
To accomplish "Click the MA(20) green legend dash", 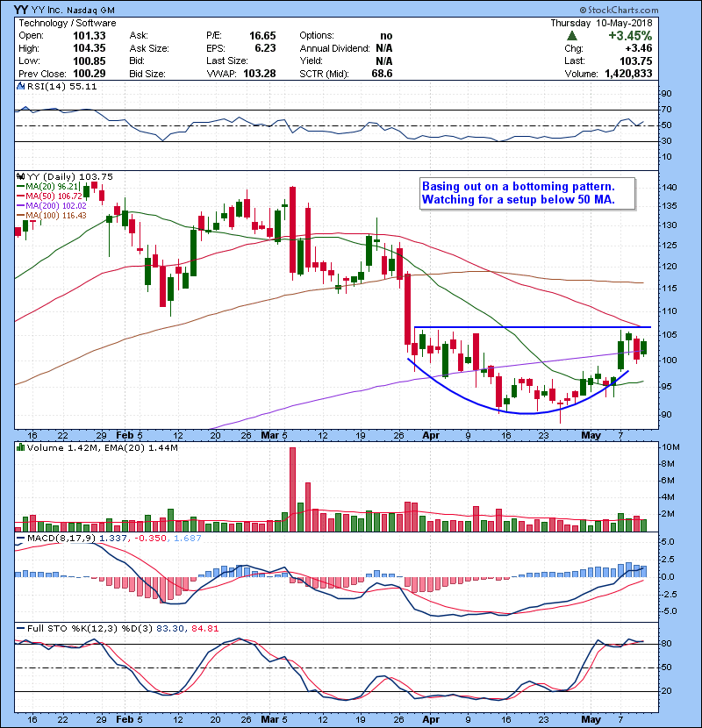I will coord(20,187).
